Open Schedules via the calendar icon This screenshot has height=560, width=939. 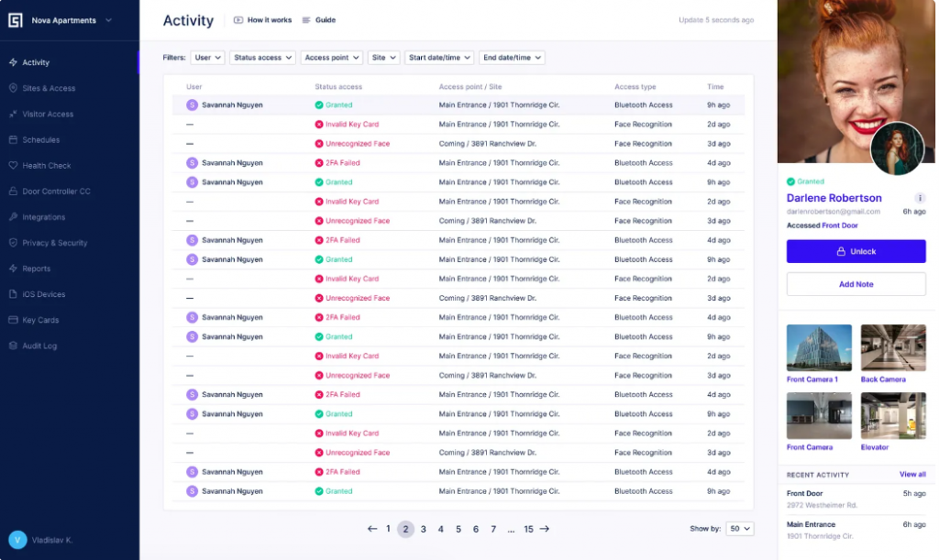12,139
